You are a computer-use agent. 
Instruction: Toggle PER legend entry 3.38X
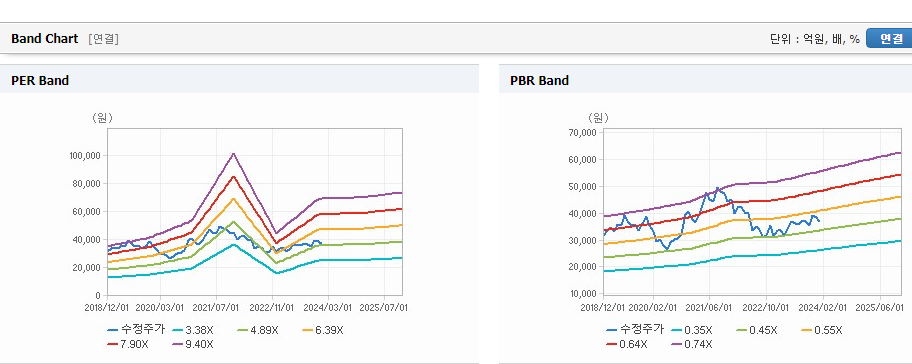193,330
